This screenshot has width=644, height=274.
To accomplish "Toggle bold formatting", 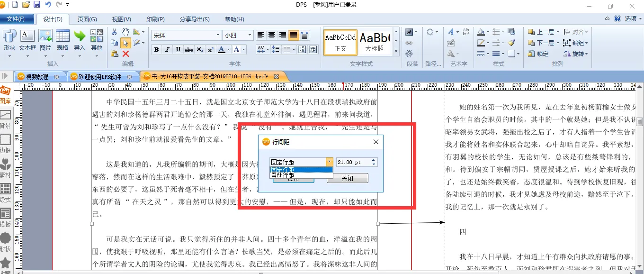I will tap(156, 49).
